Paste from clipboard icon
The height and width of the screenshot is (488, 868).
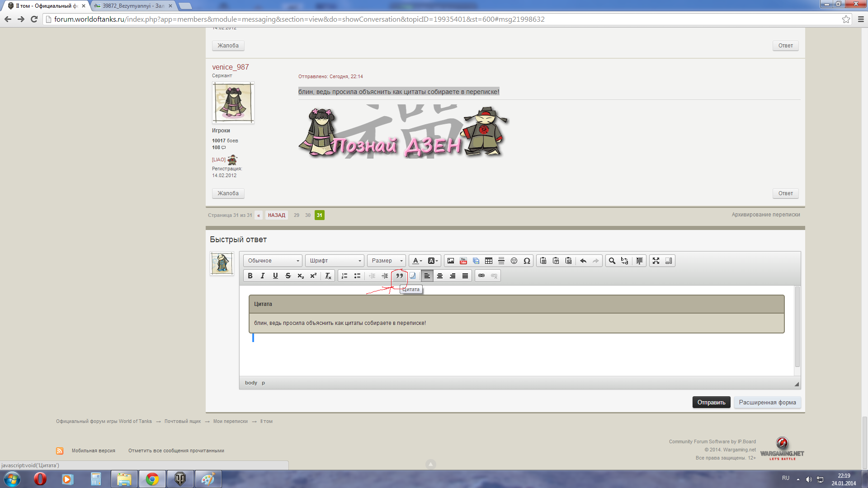[543, 261]
